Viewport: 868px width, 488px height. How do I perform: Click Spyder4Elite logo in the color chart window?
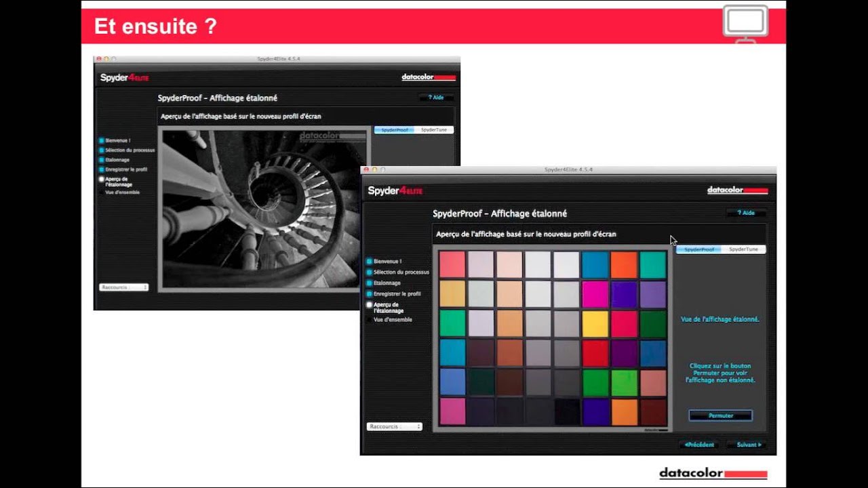click(395, 190)
